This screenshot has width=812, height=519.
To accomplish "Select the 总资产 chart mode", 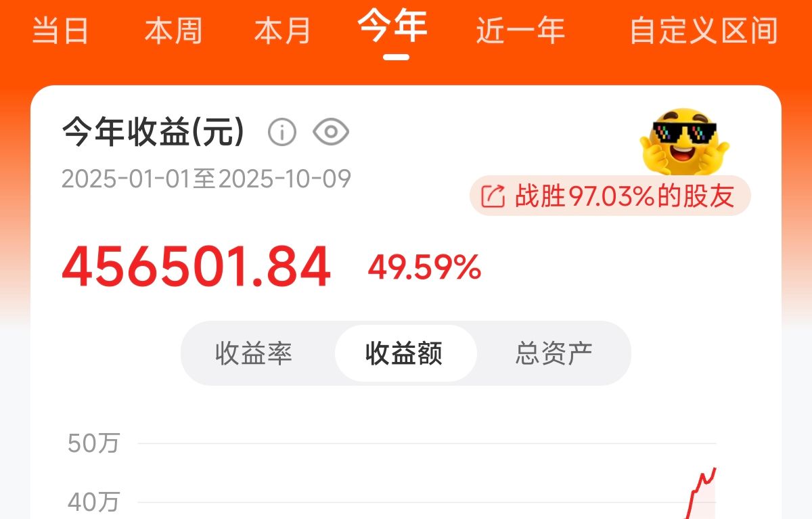I will pos(554,353).
